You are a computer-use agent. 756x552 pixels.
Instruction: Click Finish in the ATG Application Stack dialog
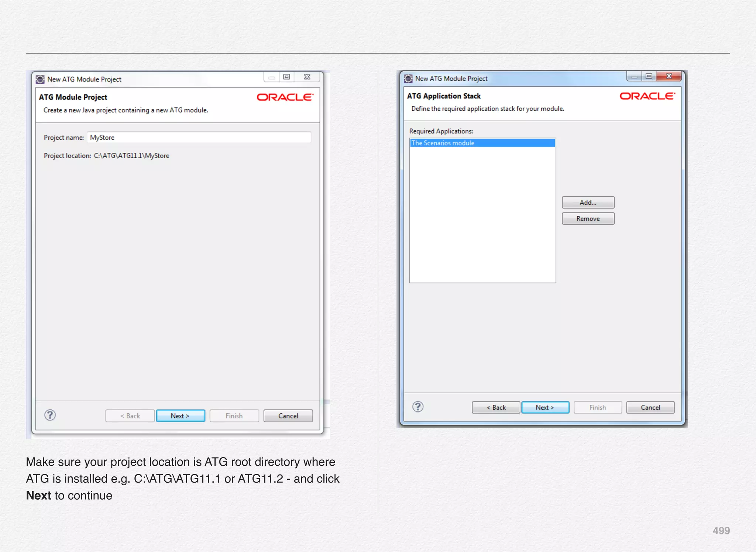tap(598, 407)
